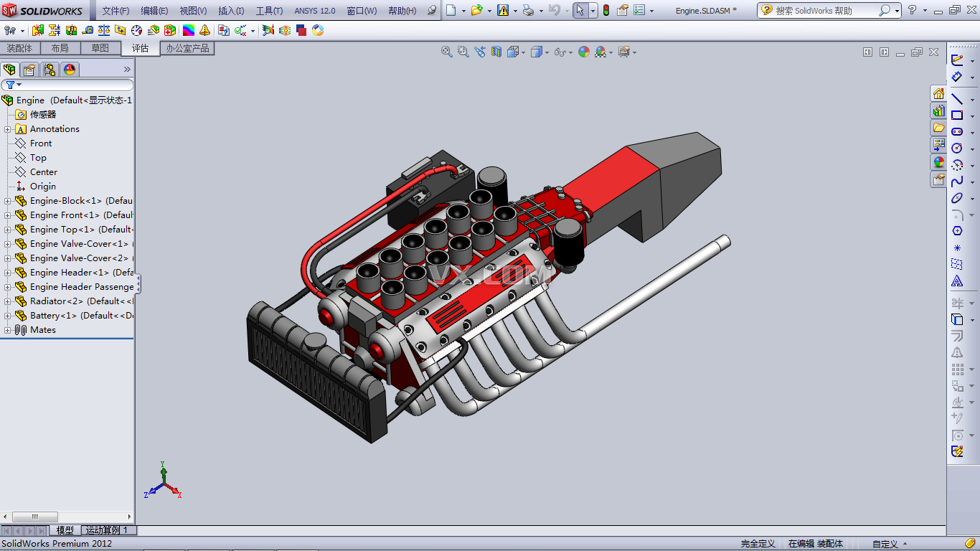Click the Rapid Sketch lightning icon
The image size is (980, 551).
[x=957, y=451]
